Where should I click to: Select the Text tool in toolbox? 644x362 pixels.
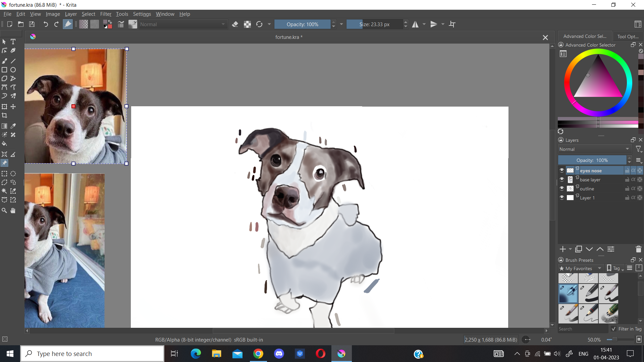13,42
